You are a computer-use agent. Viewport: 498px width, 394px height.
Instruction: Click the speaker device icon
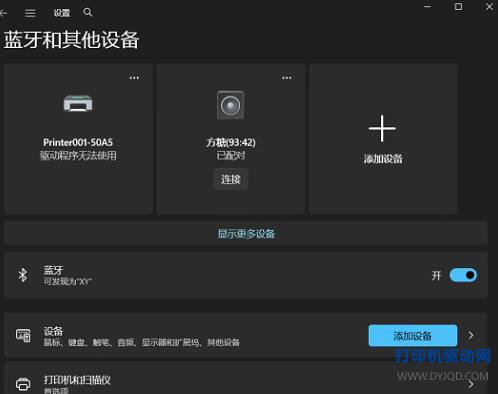[230, 105]
